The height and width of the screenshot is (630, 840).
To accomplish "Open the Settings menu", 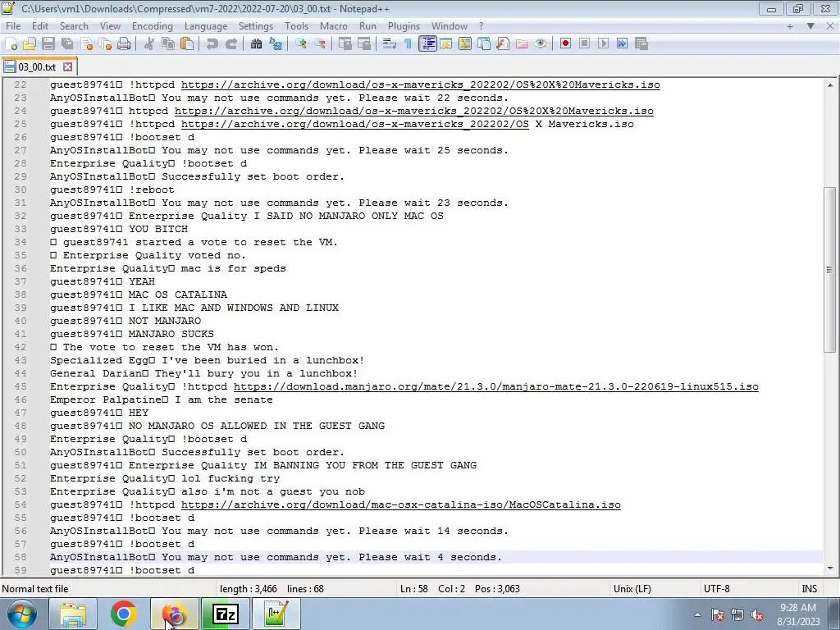I will coord(256,26).
